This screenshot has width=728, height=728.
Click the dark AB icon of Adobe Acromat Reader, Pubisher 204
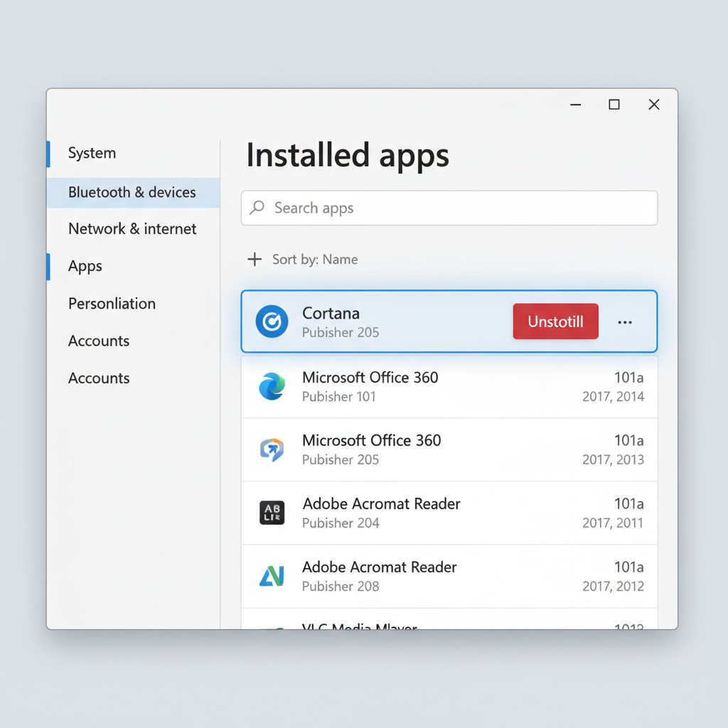click(272, 513)
